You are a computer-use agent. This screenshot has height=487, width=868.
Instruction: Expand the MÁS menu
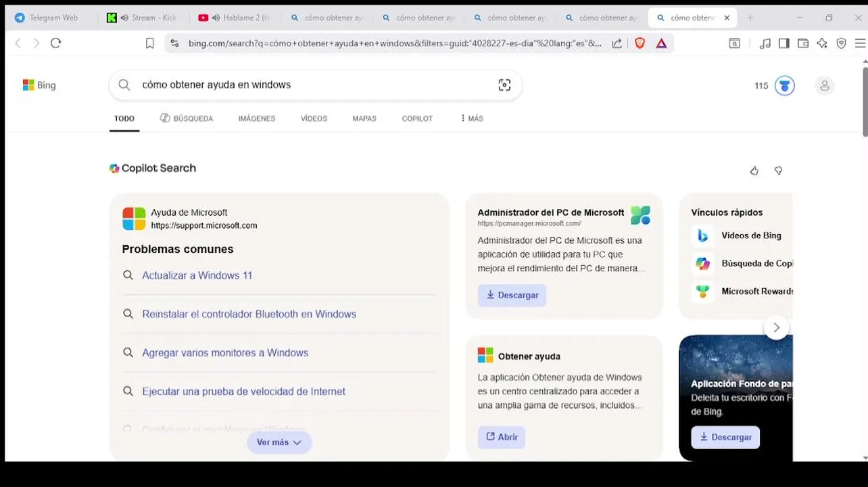coord(472,118)
